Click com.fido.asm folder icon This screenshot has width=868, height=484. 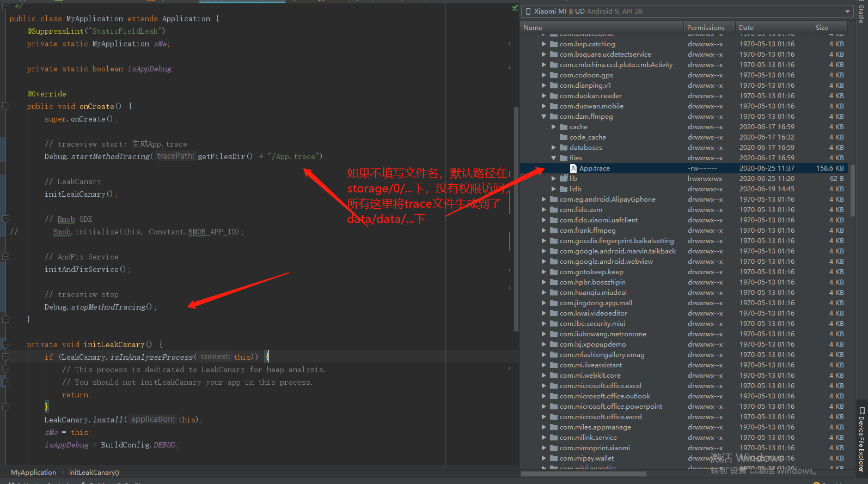554,210
